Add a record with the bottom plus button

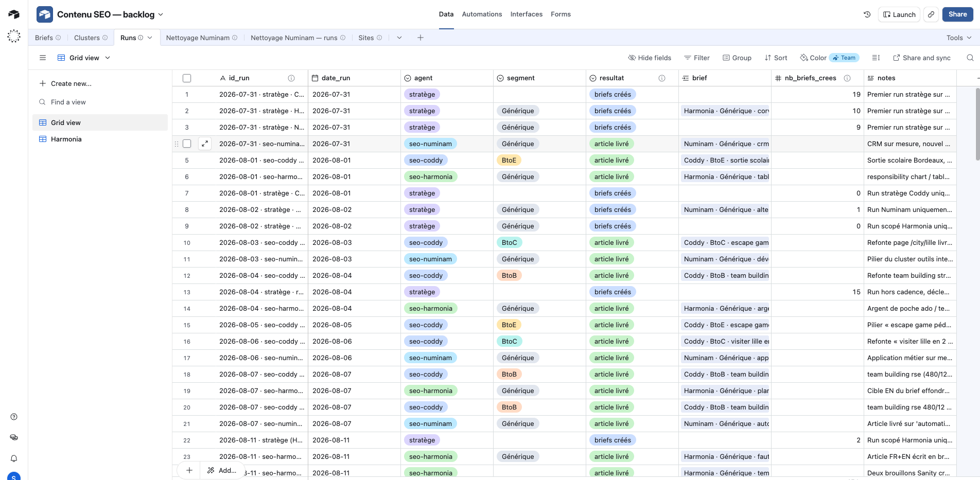(189, 470)
